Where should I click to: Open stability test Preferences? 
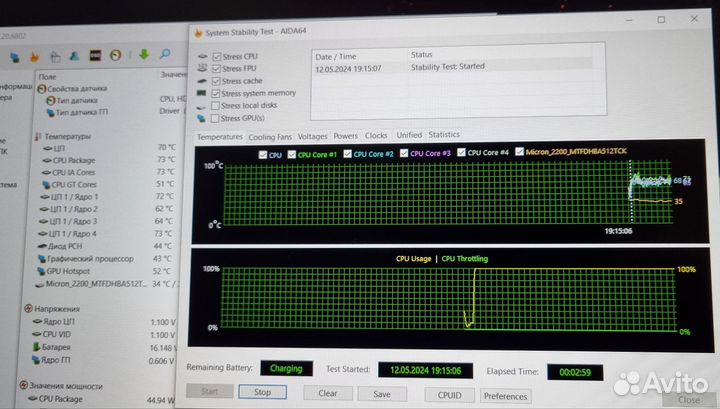(505, 396)
